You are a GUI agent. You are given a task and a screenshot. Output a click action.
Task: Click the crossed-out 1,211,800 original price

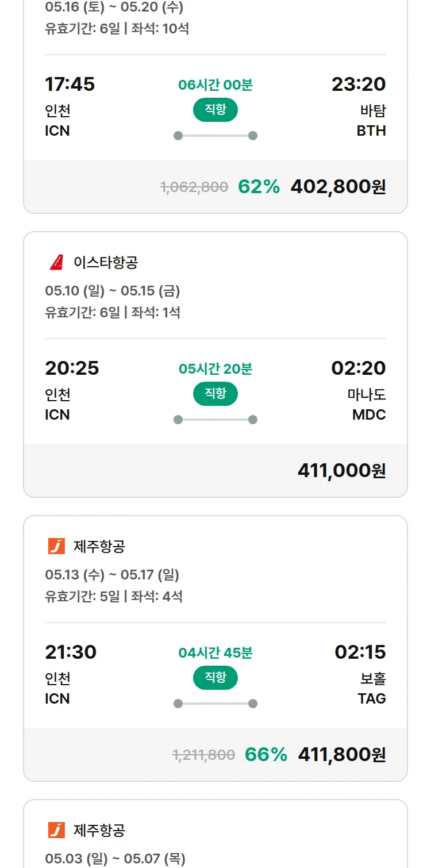click(x=203, y=755)
